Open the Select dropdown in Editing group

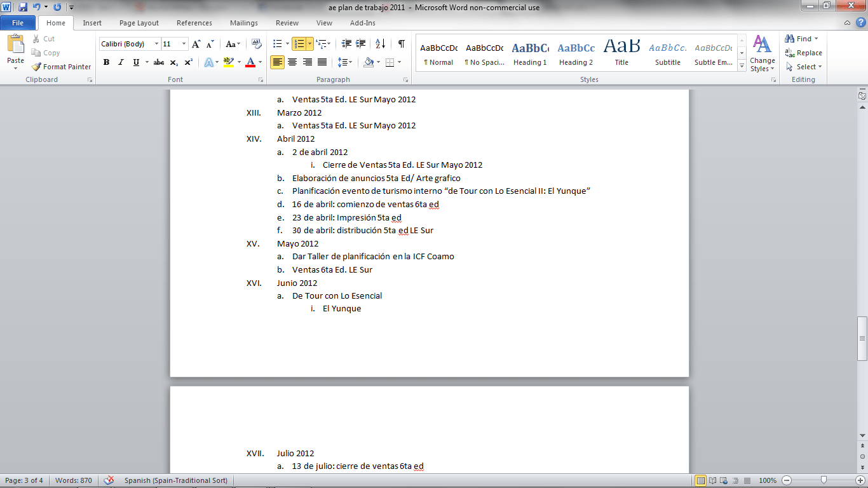(804, 67)
